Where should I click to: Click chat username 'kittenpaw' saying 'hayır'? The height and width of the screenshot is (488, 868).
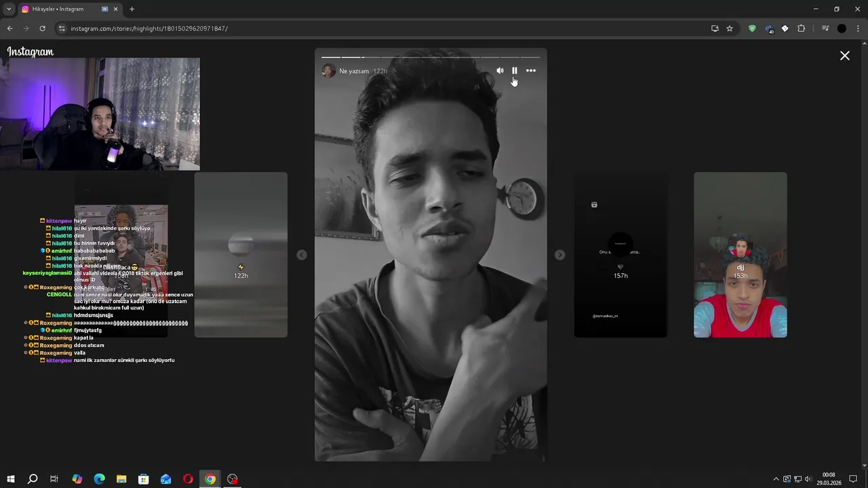[59, 221]
